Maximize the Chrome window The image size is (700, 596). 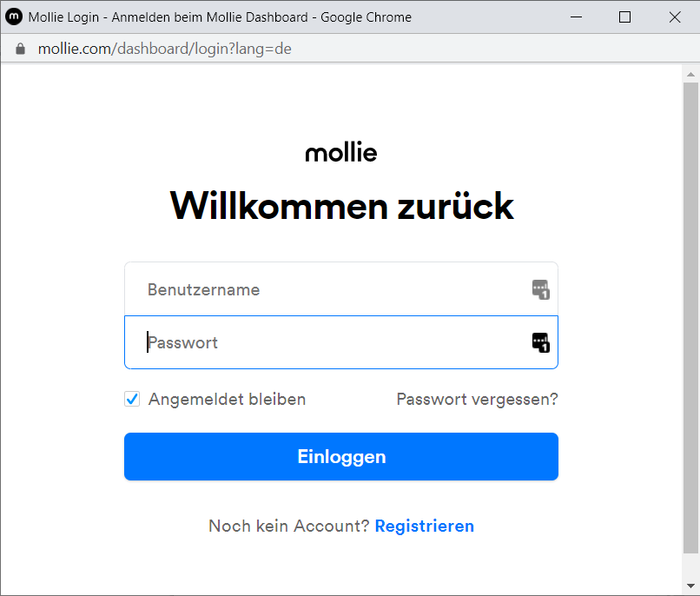(x=624, y=17)
